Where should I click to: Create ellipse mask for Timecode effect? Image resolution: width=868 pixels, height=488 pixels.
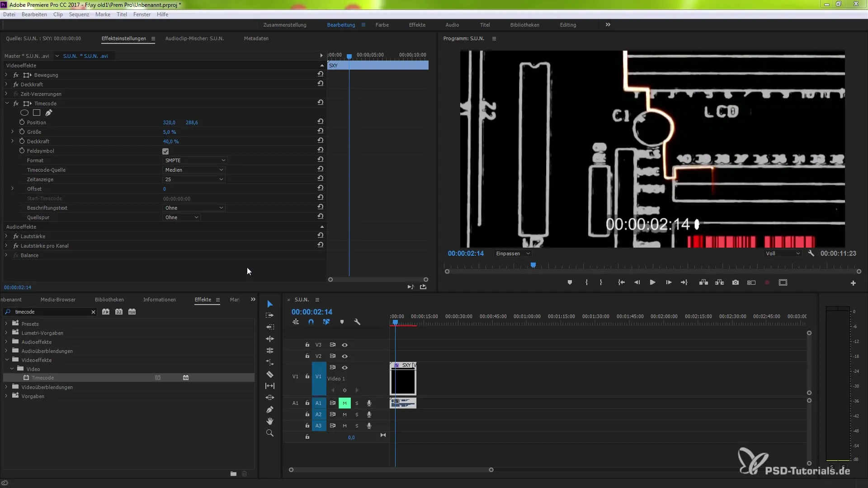point(24,113)
